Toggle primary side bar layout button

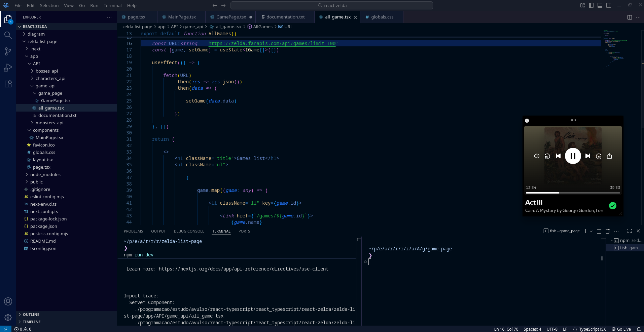[x=591, y=5]
